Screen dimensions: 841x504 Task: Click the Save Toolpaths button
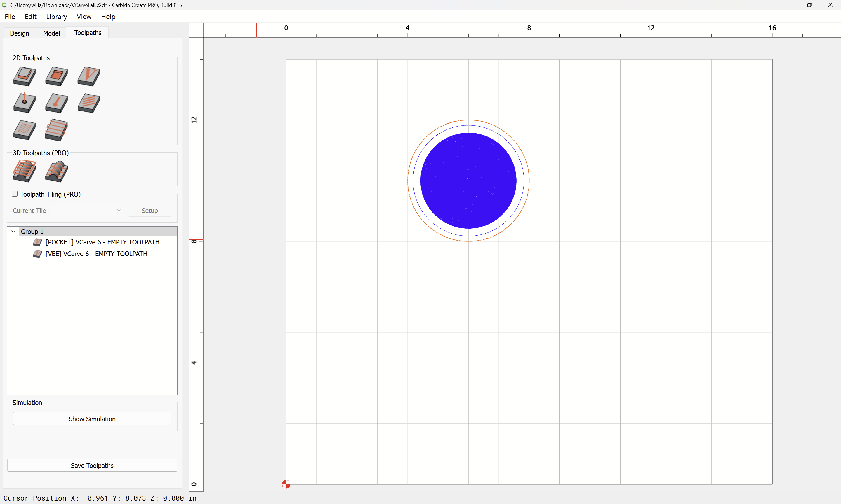click(x=92, y=465)
